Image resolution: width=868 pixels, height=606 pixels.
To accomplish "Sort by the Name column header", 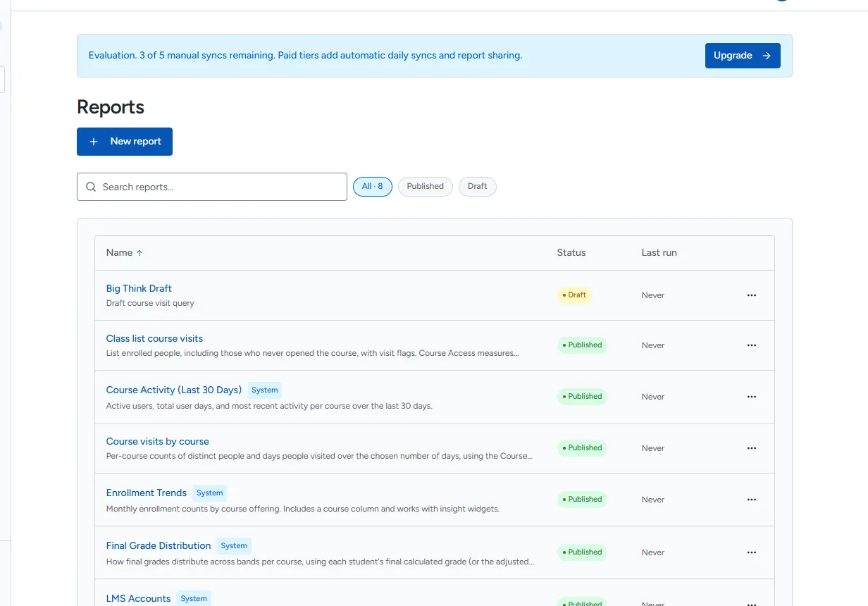I will pyautogui.click(x=125, y=253).
